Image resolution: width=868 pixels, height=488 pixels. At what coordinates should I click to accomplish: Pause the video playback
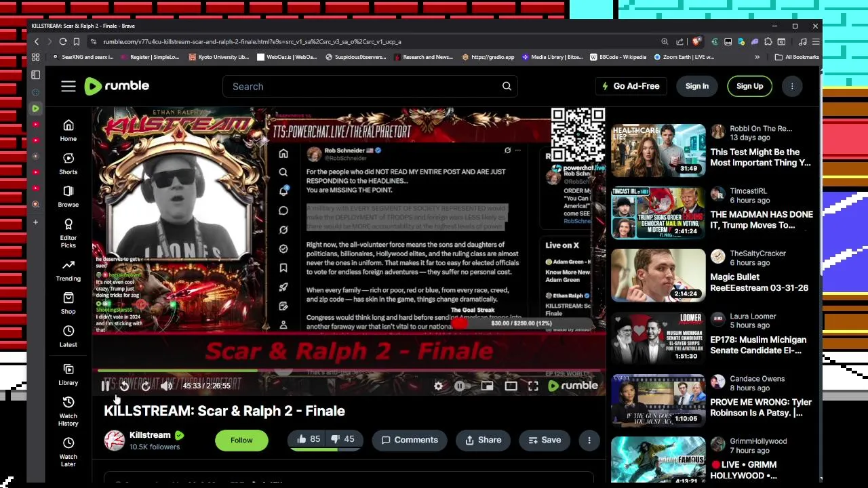tap(105, 386)
